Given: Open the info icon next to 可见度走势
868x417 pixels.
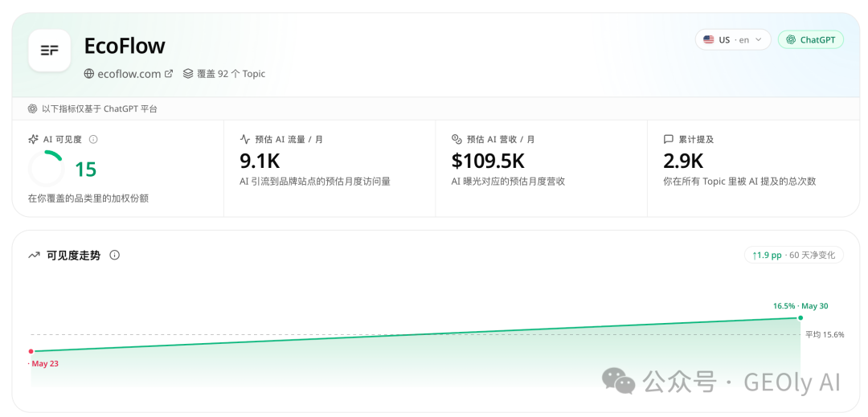Looking at the screenshot, I should click(x=115, y=255).
